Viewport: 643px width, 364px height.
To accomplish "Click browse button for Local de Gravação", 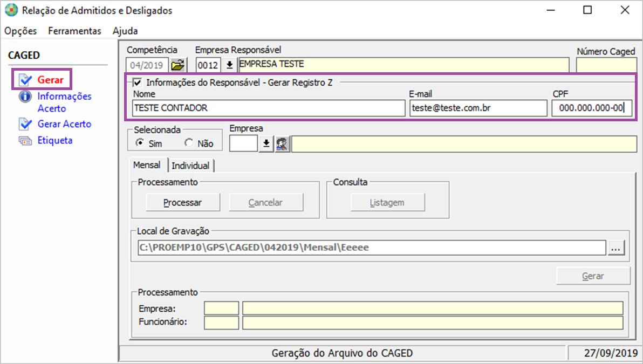I will [x=615, y=248].
